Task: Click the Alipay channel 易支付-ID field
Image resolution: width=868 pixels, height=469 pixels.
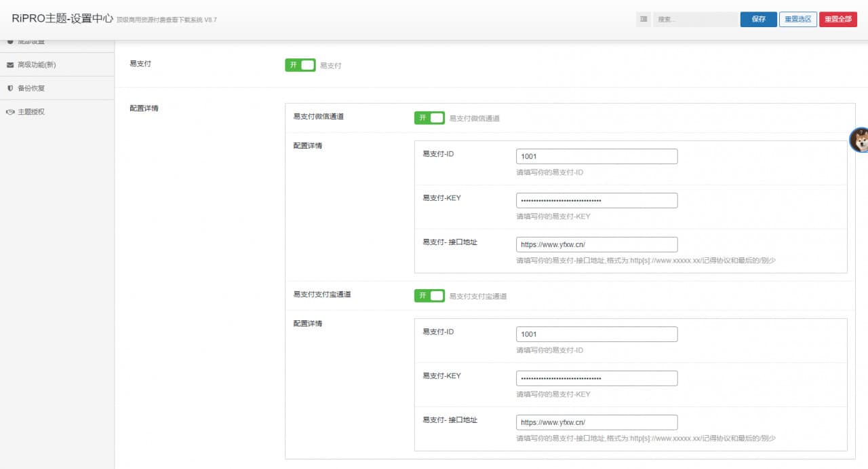Action: tap(596, 335)
